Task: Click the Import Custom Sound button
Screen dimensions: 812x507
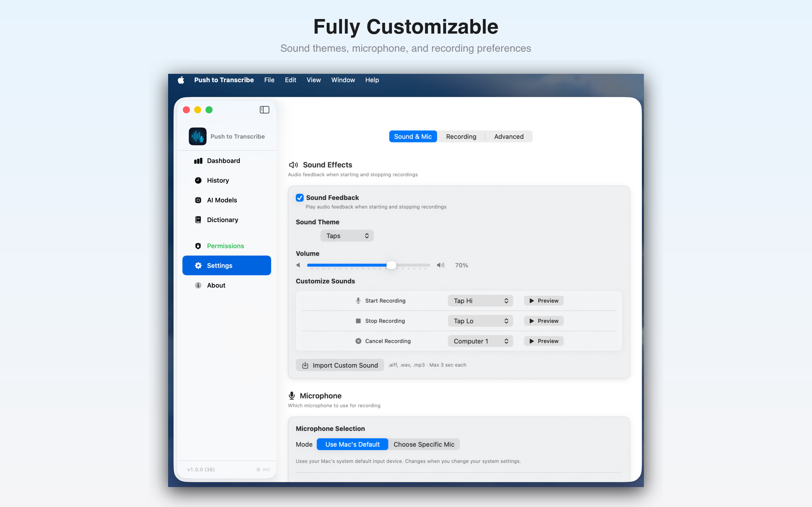Action: [340, 365]
